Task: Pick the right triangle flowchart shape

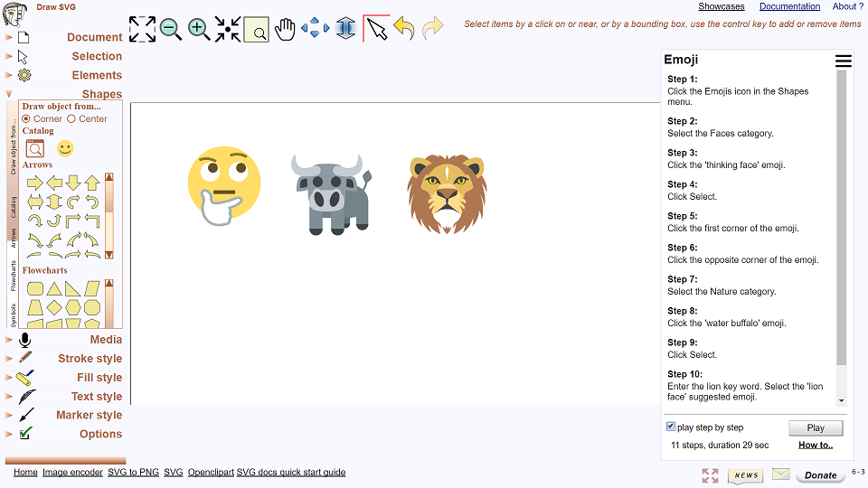Action: click(73, 289)
